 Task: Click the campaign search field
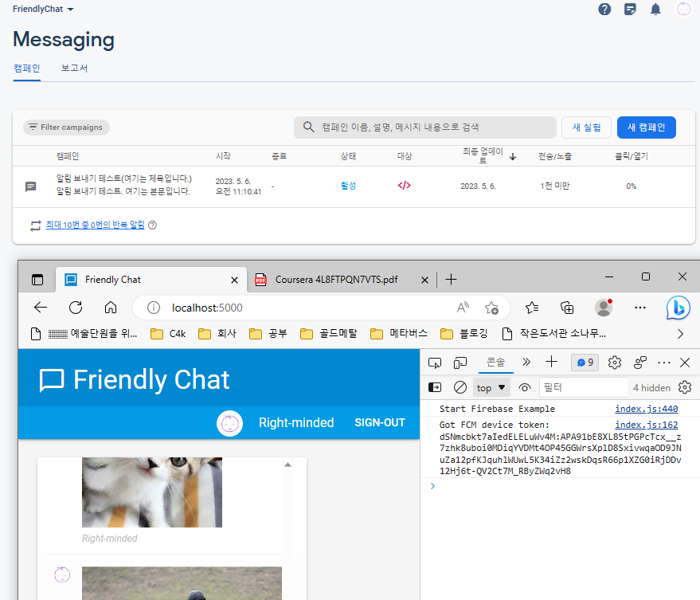pyautogui.click(x=425, y=127)
